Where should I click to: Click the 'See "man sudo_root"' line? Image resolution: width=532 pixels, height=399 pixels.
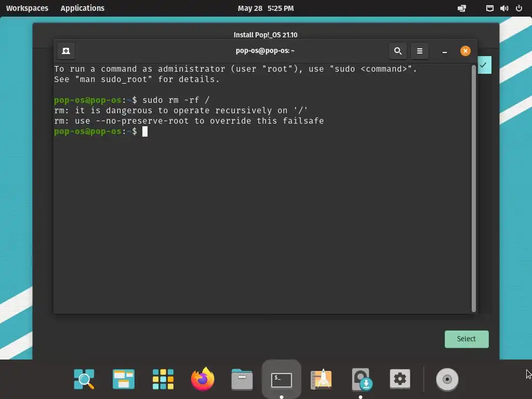[x=137, y=79]
